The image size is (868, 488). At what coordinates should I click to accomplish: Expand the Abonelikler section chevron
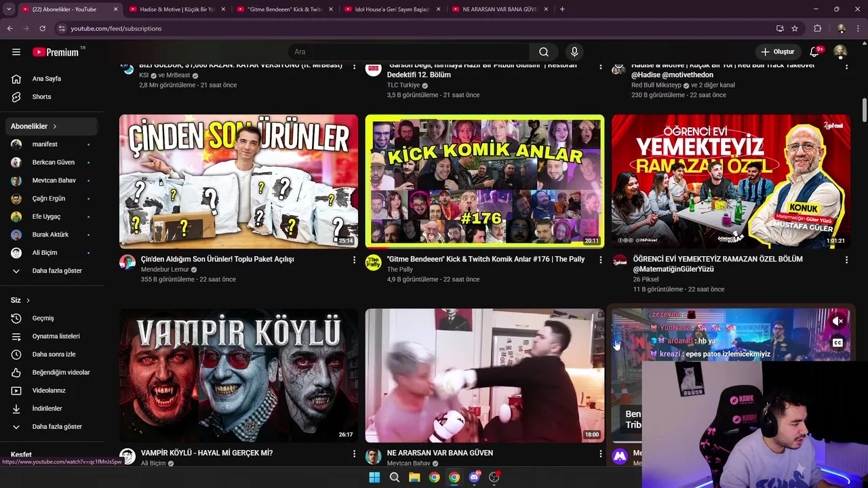tap(55, 126)
